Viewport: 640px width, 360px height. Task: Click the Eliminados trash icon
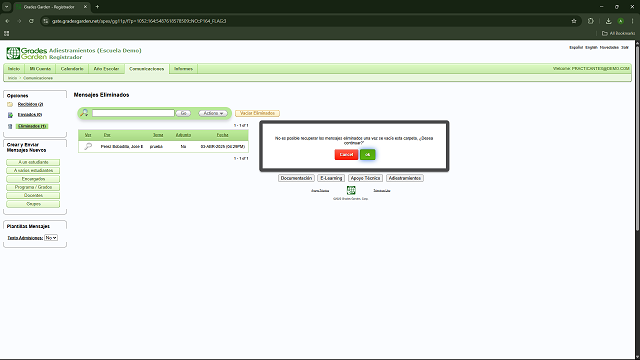(10, 127)
